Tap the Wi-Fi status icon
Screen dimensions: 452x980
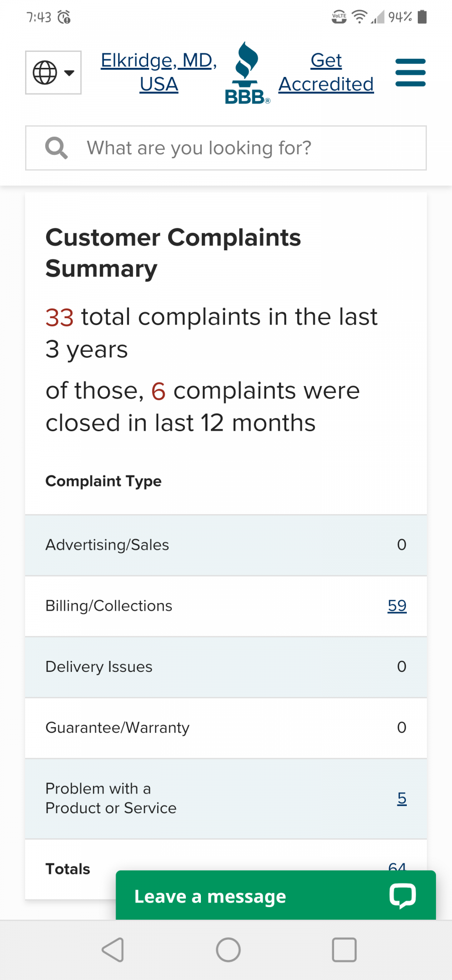359,17
